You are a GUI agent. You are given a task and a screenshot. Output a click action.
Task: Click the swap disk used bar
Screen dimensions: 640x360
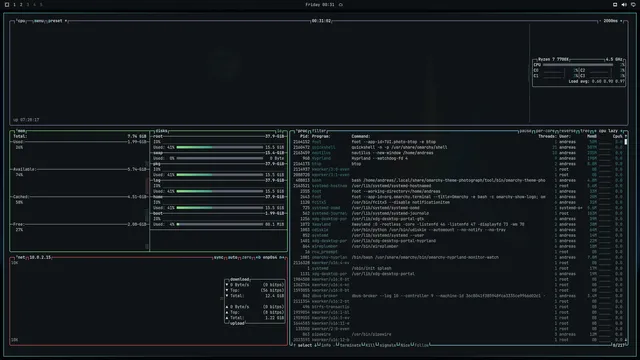point(220,158)
